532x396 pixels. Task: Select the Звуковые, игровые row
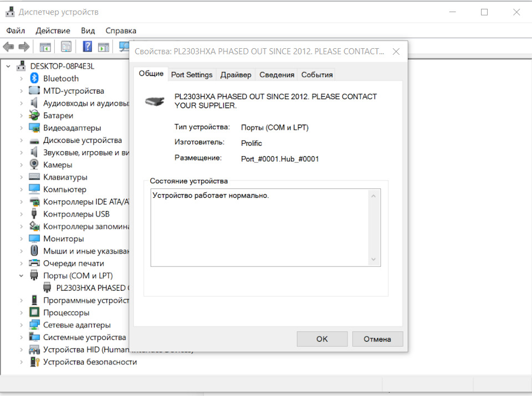coord(79,152)
